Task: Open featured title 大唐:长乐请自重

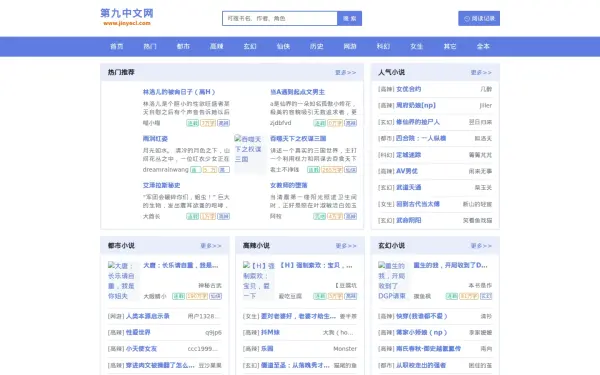Action: click(181, 265)
